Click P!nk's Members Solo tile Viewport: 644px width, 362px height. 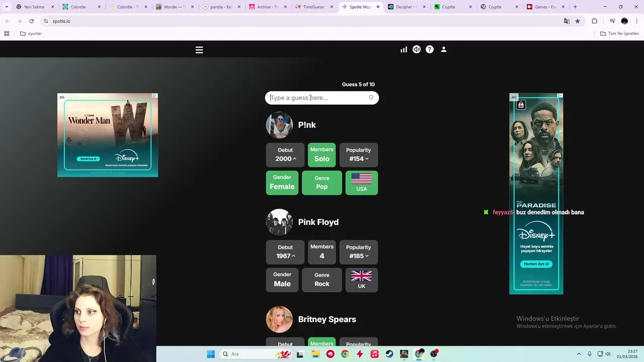tap(322, 155)
